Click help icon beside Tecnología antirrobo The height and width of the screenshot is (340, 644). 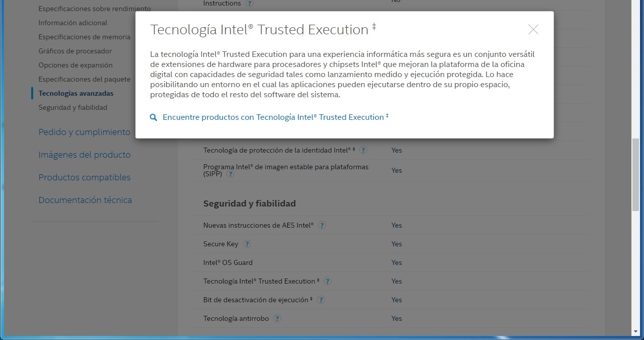(277, 318)
